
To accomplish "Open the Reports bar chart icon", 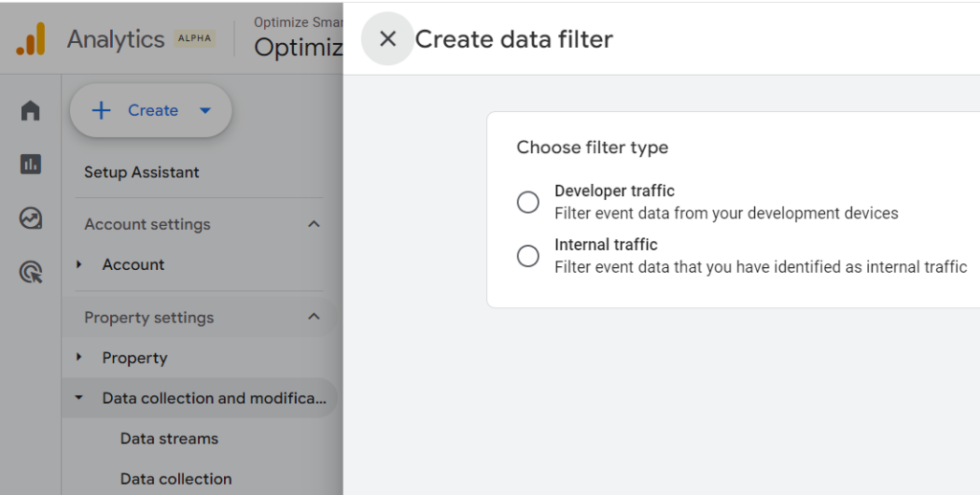I will 30,165.
